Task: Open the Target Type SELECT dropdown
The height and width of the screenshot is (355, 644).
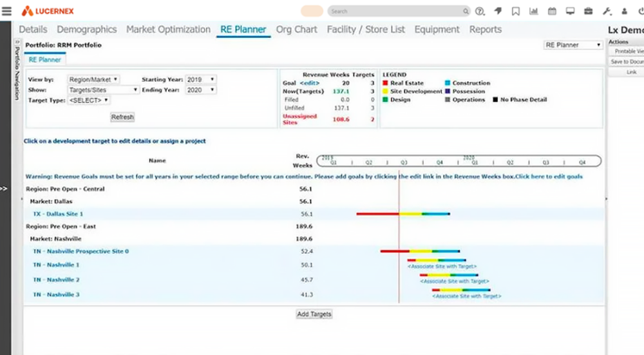Action: coord(89,101)
